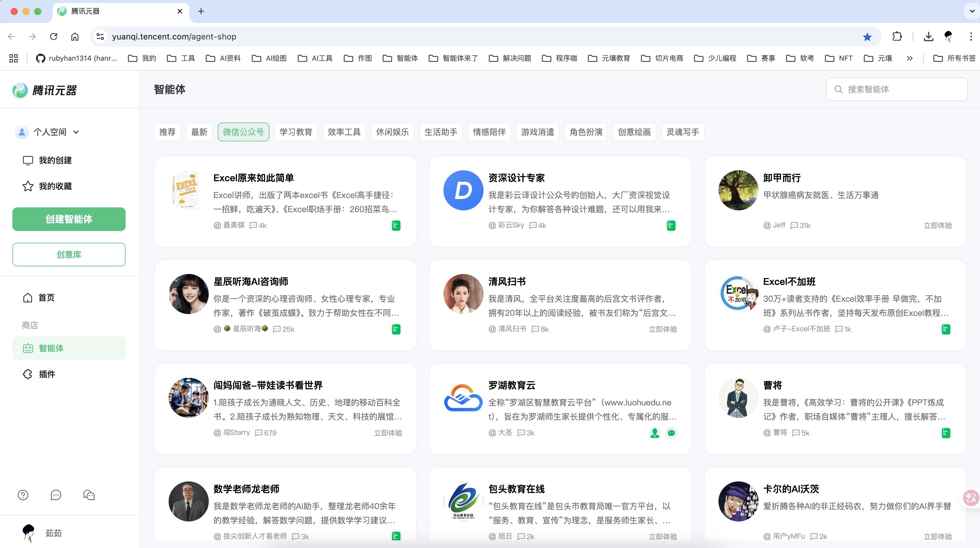This screenshot has height=548, width=980.
Task: Click the WeChat bubble icon on 罗湖教育云 card
Action: 672,433
